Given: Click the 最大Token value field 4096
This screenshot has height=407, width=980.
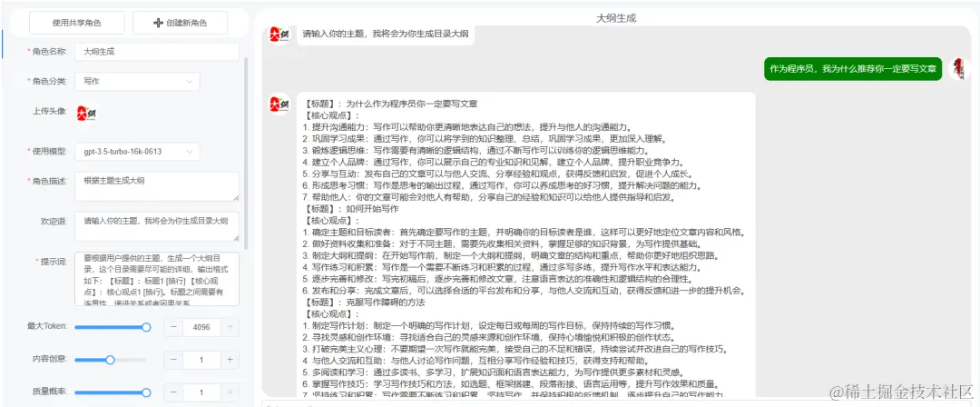Looking at the screenshot, I should pyautogui.click(x=201, y=327).
